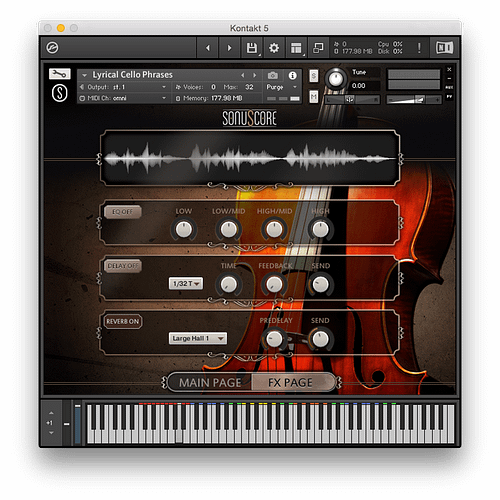The width and height of the screenshot is (500, 500).
Task: Open the delay time 1/32 T dropdown
Action: point(186,284)
